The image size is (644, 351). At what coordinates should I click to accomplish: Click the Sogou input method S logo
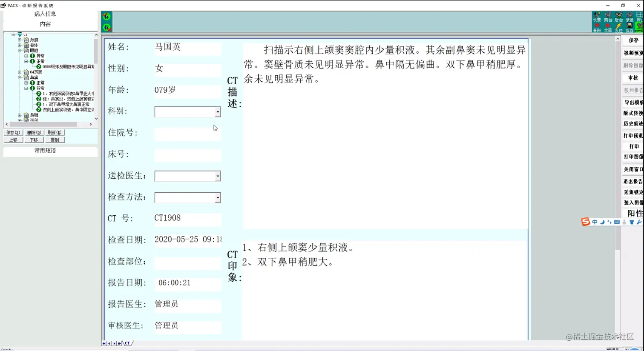click(586, 222)
